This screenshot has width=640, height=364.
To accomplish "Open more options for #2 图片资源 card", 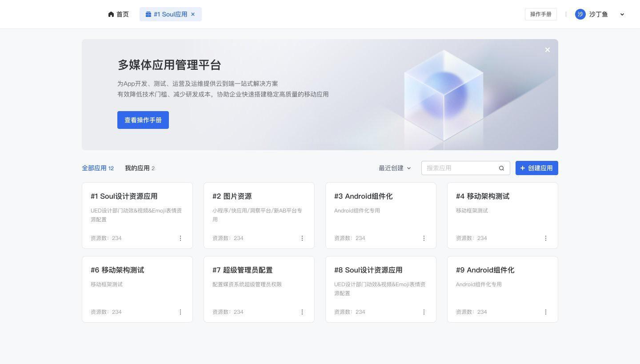I will pos(302,238).
